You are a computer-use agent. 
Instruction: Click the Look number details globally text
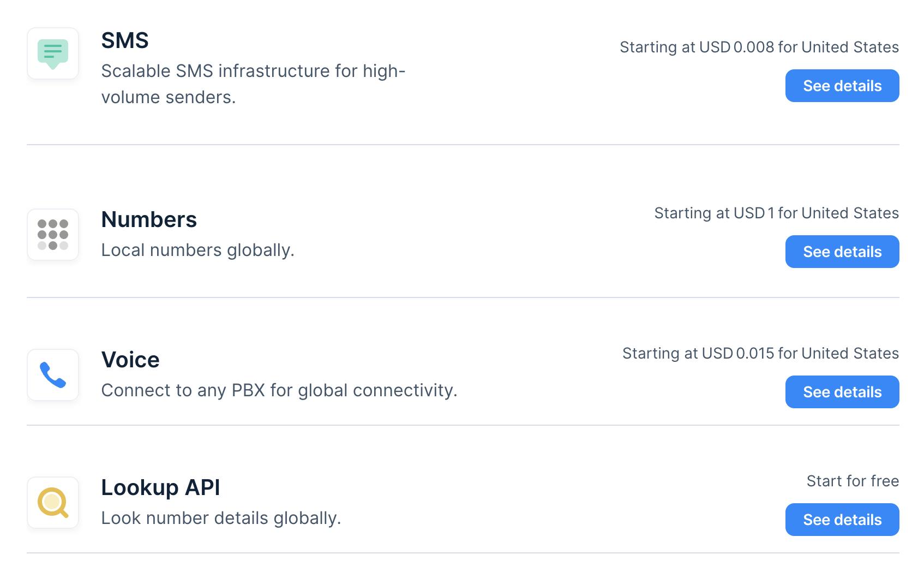pos(221,518)
